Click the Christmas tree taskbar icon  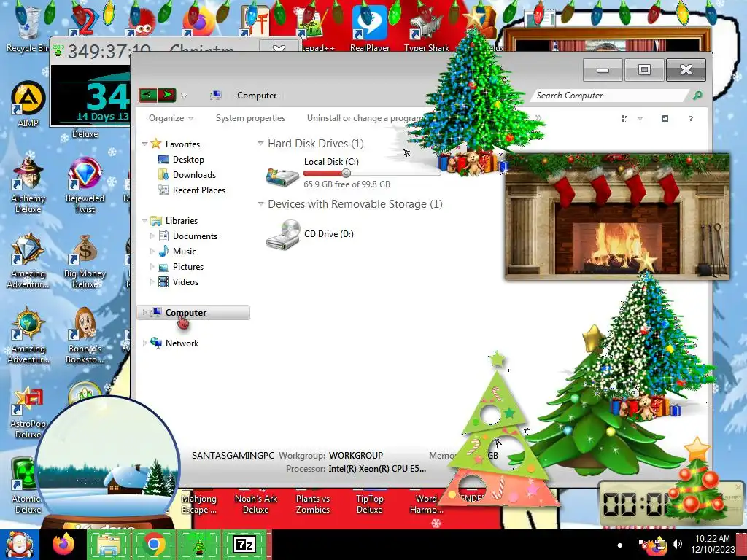pyautogui.click(x=199, y=545)
